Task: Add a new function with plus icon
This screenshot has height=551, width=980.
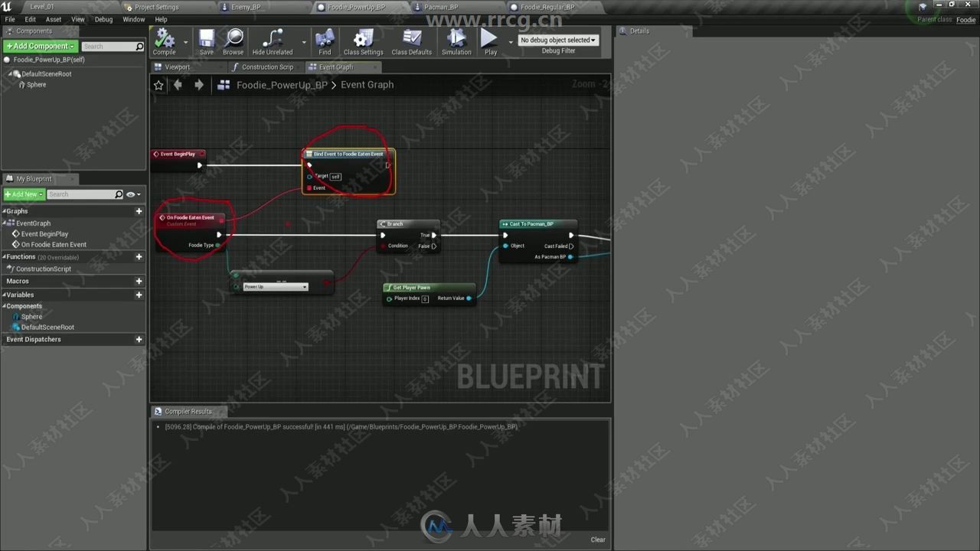Action: (139, 257)
